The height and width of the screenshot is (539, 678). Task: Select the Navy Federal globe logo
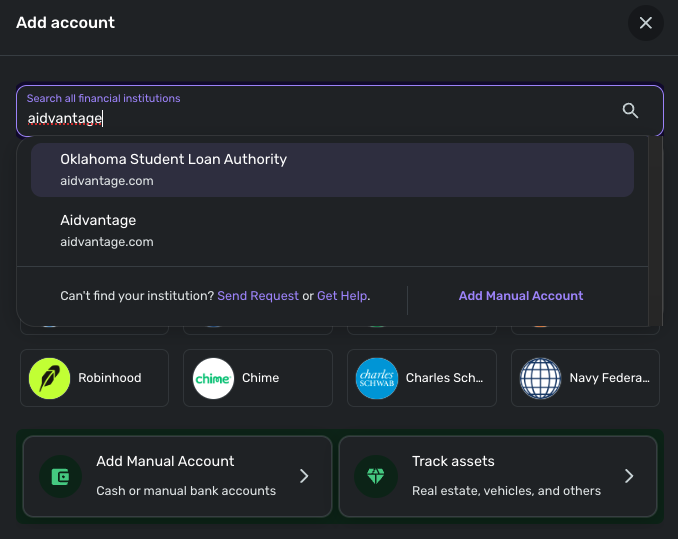[541, 378]
